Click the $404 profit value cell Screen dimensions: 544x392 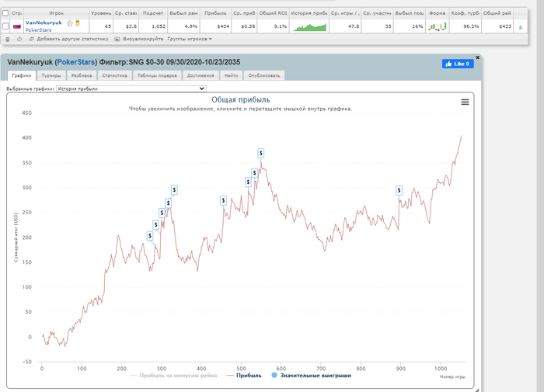click(x=215, y=26)
